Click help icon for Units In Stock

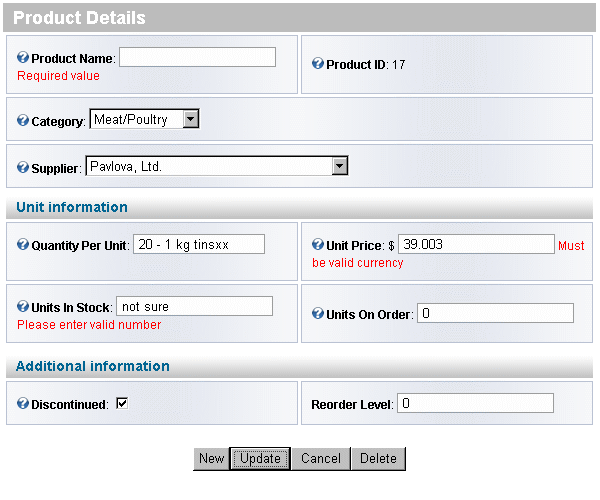pyautogui.click(x=23, y=306)
